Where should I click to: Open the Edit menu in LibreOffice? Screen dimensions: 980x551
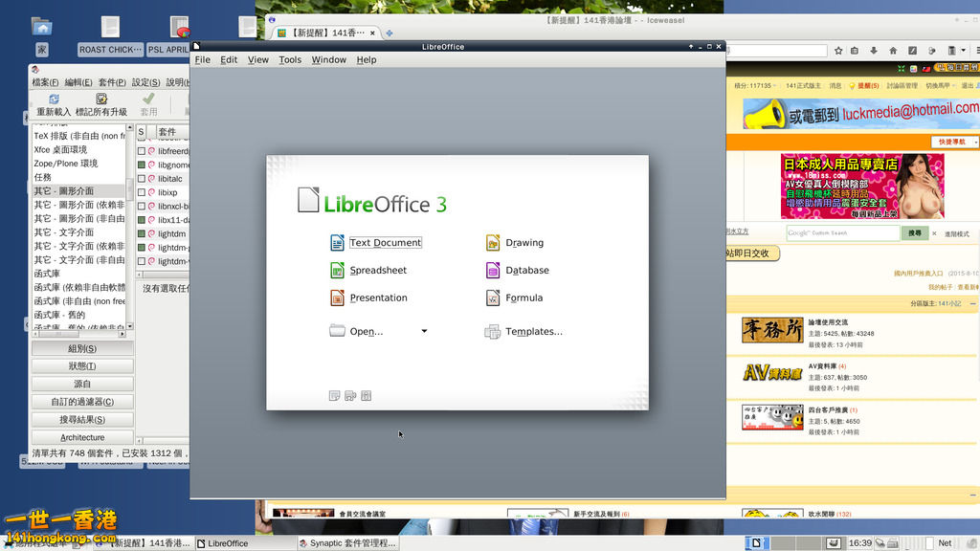229,60
